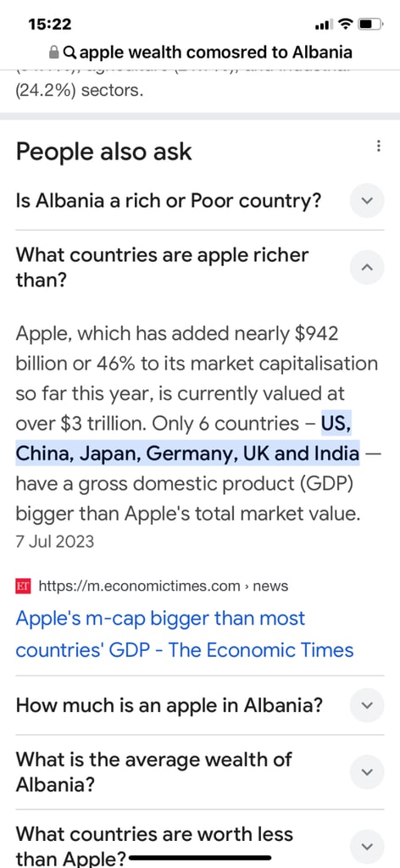Tap 'How much is an apple in Albania?' question
The width and height of the screenshot is (400, 868).
click(x=169, y=705)
